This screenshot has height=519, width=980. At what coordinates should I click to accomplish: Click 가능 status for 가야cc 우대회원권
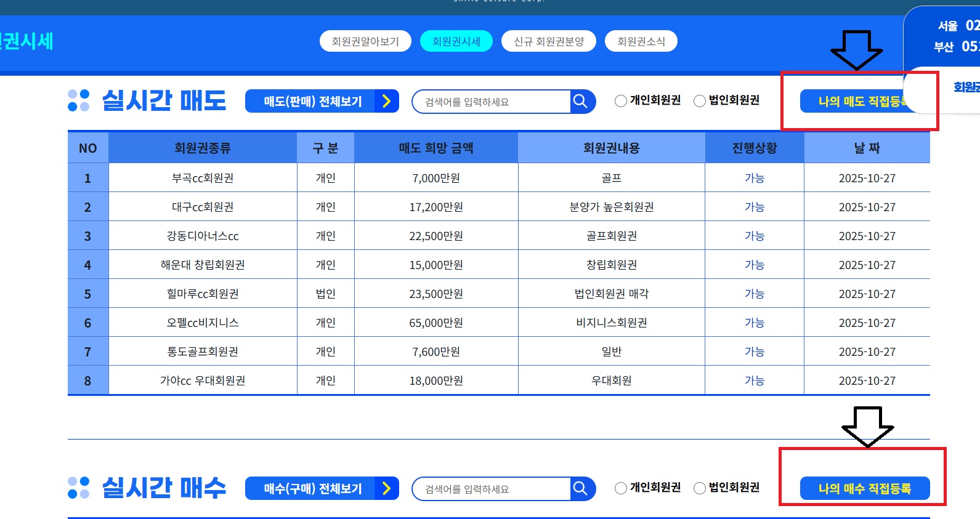tap(755, 380)
